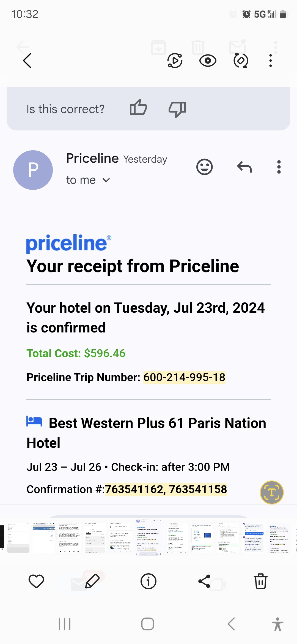The image size is (297, 644).
Task: Tap thumbs down for 'Is this correct?'
Action: (x=177, y=109)
